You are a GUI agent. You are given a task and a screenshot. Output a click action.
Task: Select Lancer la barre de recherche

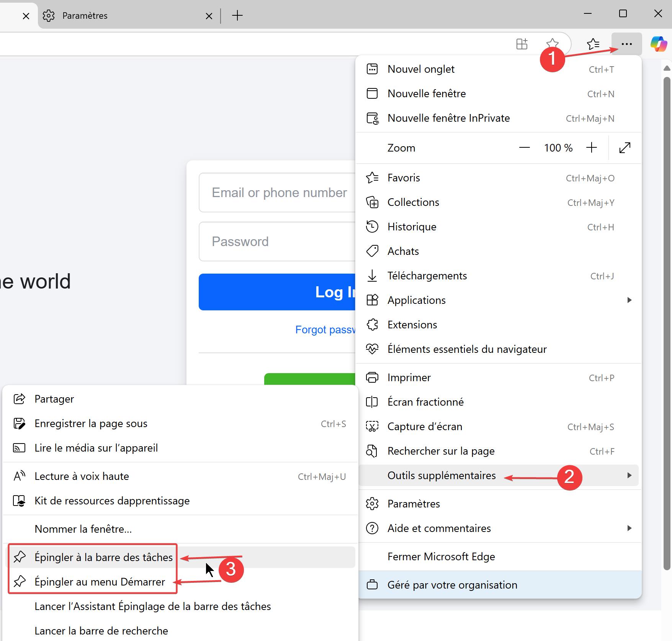[x=180, y=631]
